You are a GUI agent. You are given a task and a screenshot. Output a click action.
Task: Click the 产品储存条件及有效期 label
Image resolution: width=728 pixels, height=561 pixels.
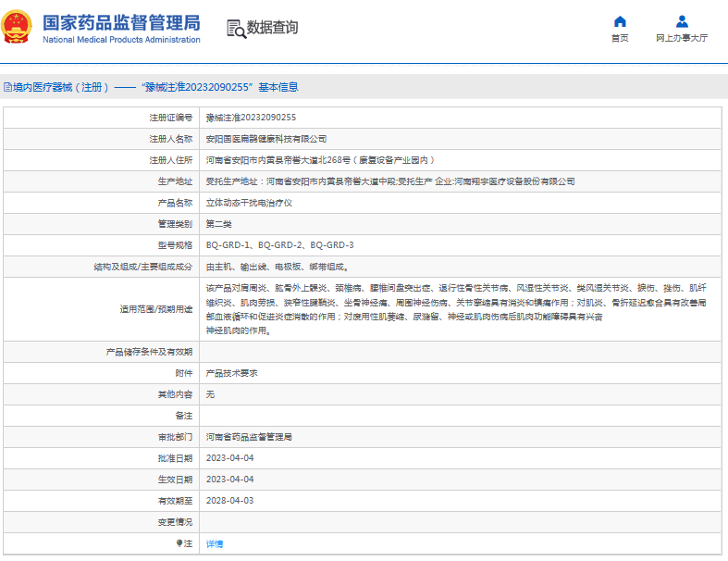point(149,352)
